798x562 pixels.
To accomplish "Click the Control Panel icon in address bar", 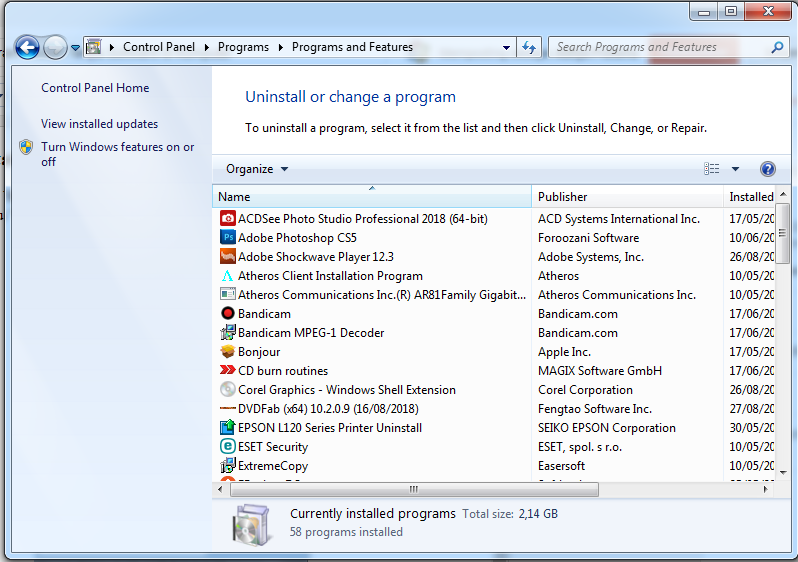I will [94, 47].
